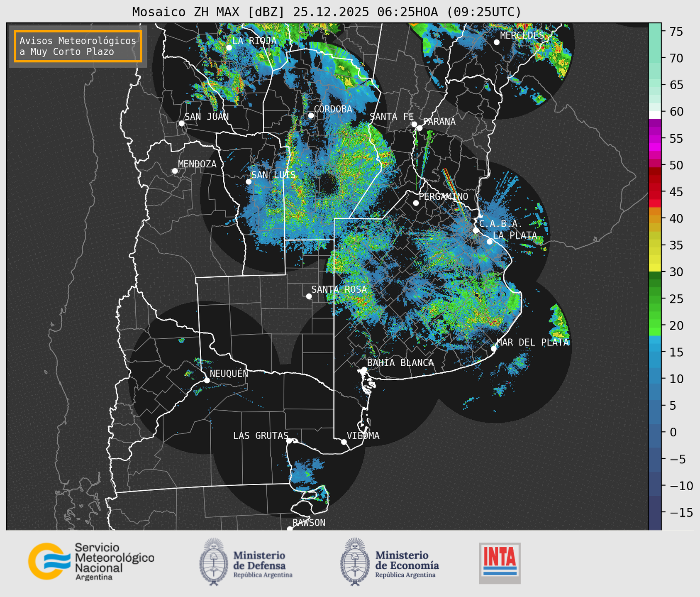The image size is (700, 597).
Task: Click the SANTA FE label
Action: pos(392,117)
